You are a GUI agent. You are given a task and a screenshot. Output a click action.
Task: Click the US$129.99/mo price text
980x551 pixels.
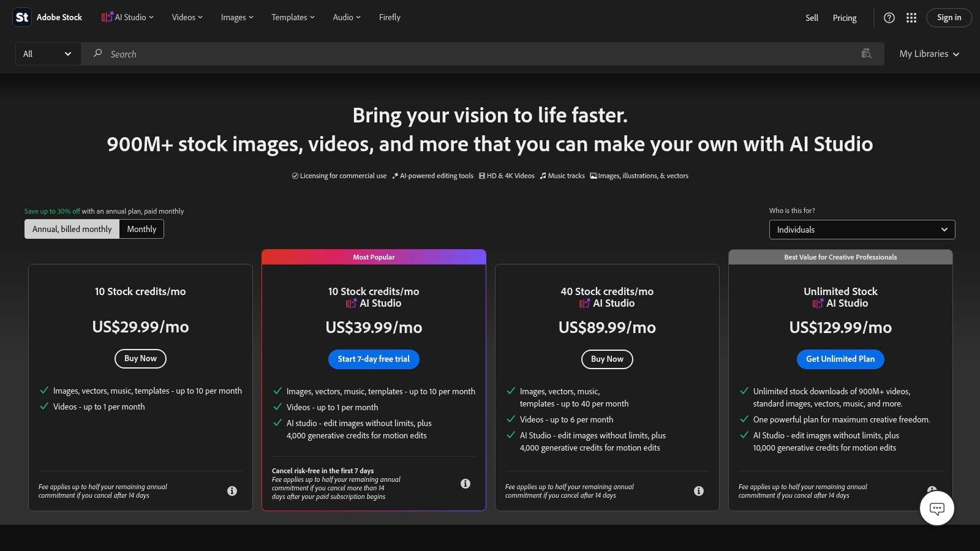(840, 328)
